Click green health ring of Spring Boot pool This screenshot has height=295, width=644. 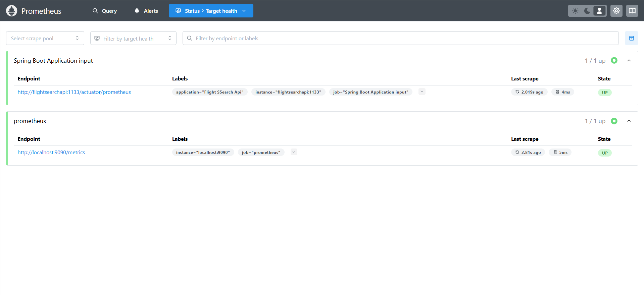coord(614,61)
